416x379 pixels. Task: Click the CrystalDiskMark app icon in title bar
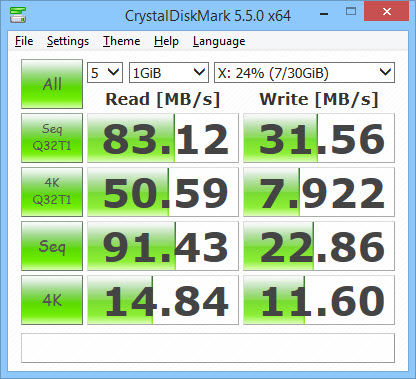click(x=18, y=14)
